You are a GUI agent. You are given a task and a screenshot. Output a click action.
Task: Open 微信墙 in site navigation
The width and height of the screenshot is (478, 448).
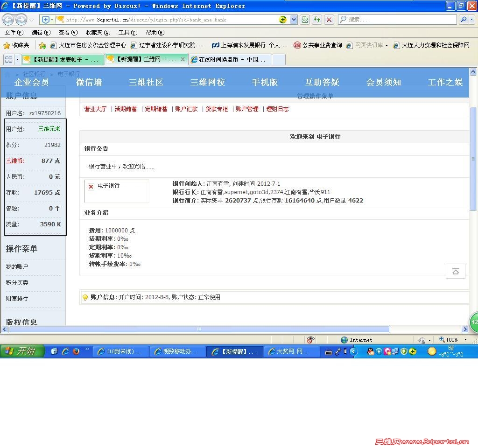89,82
